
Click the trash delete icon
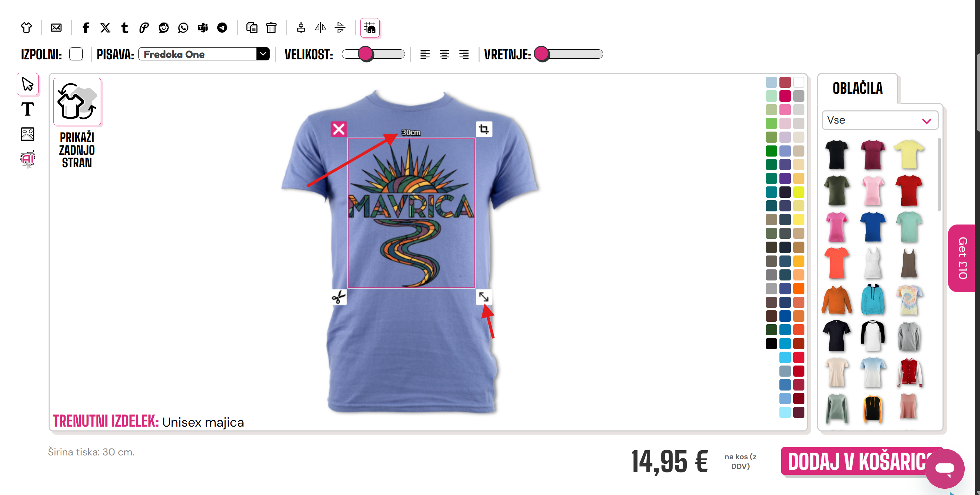click(x=271, y=28)
